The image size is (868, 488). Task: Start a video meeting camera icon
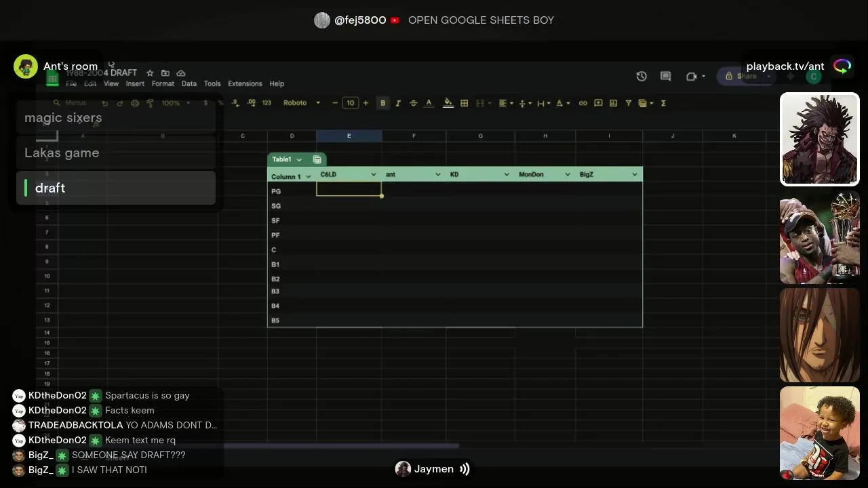691,76
